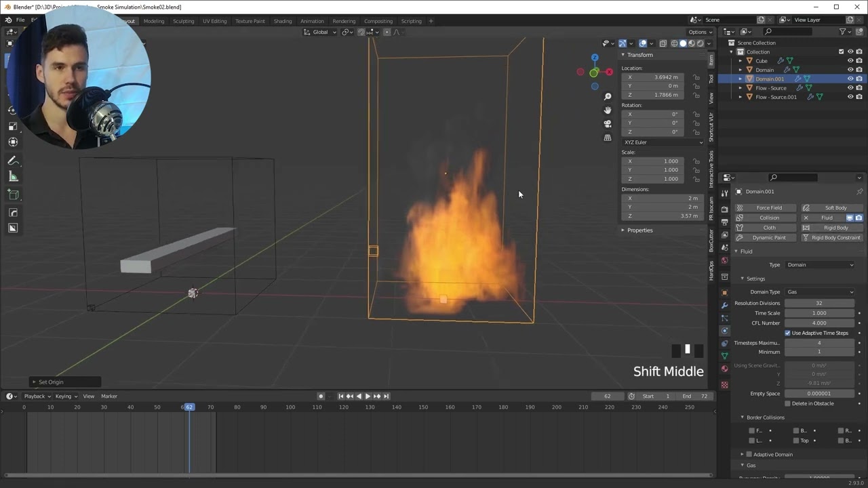The width and height of the screenshot is (868, 488).
Task: Enable Delete in Obstacle checkbox
Action: click(x=788, y=403)
